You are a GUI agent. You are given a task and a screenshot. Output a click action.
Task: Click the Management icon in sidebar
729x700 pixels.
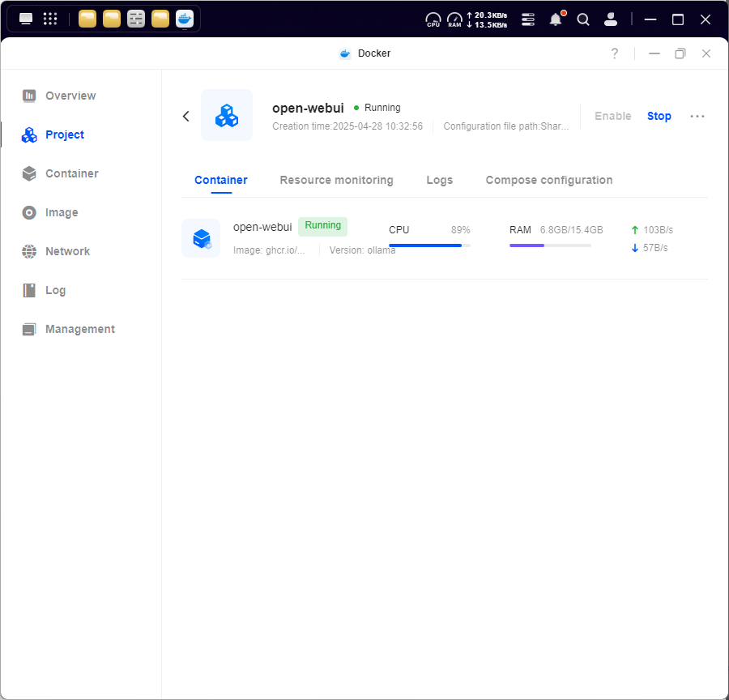click(29, 329)
